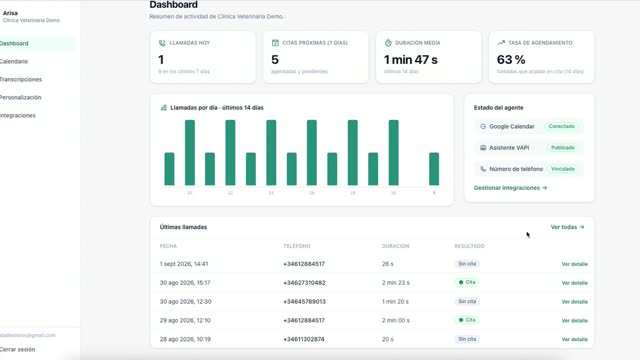Click the Número de teléfono phone icon

[x=483, y=169]
